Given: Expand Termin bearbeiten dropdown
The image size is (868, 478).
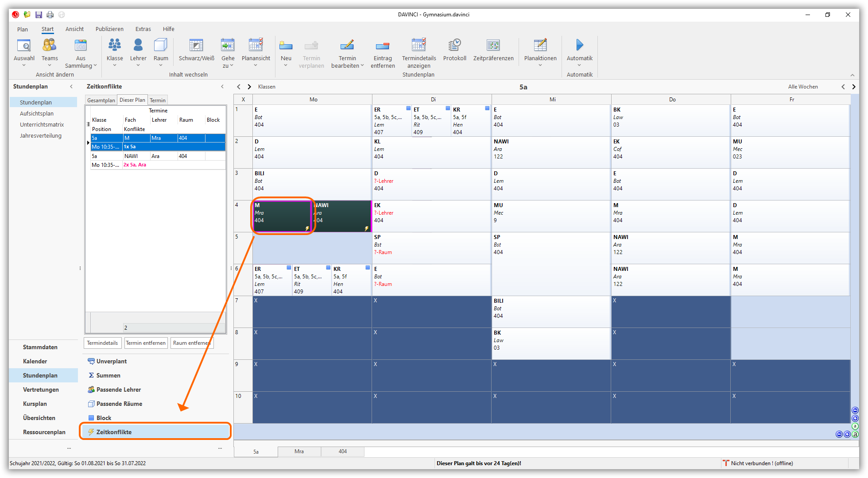Looking at the screenshot, I should [x=362, y=66].
